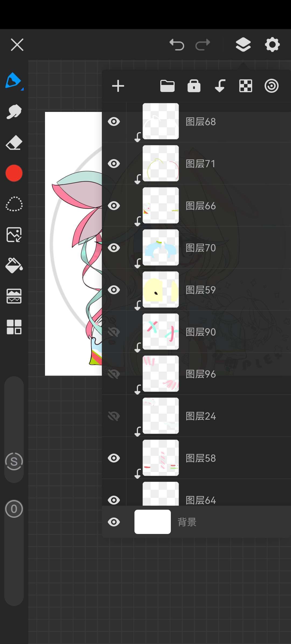291x644 pixels.
Task: Toggle layer lock icon
Action: (194, 86)
